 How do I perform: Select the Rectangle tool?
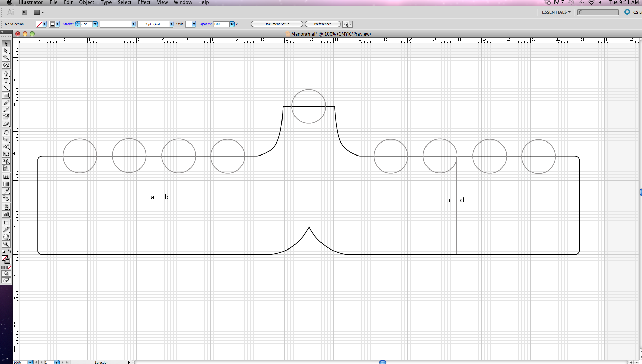click(x=6, y=94)
